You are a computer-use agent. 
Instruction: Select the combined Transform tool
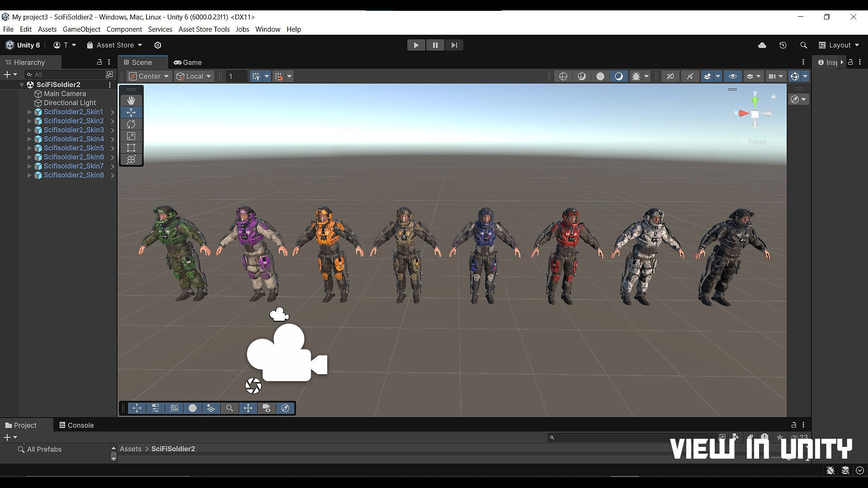pos(131,160)
